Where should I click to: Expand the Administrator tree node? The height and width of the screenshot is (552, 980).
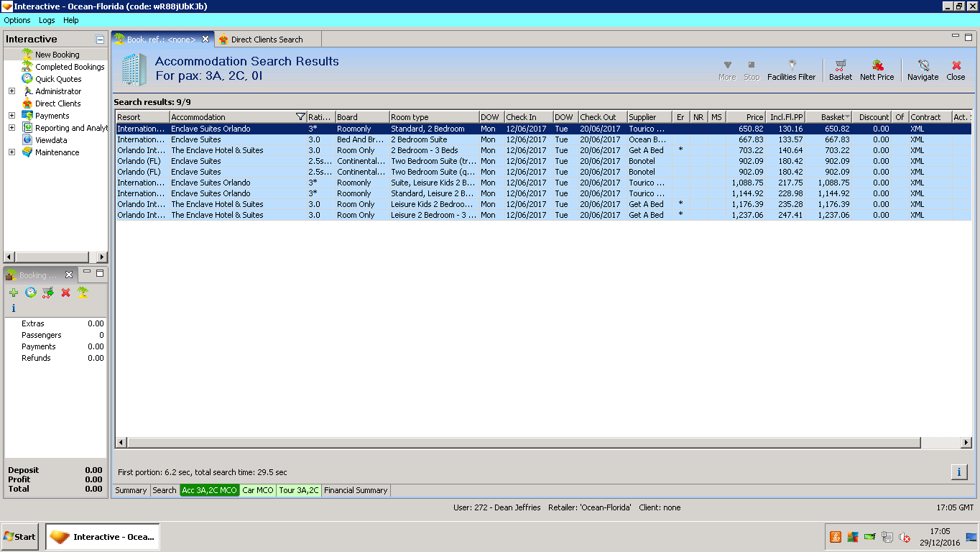[11, 91]
